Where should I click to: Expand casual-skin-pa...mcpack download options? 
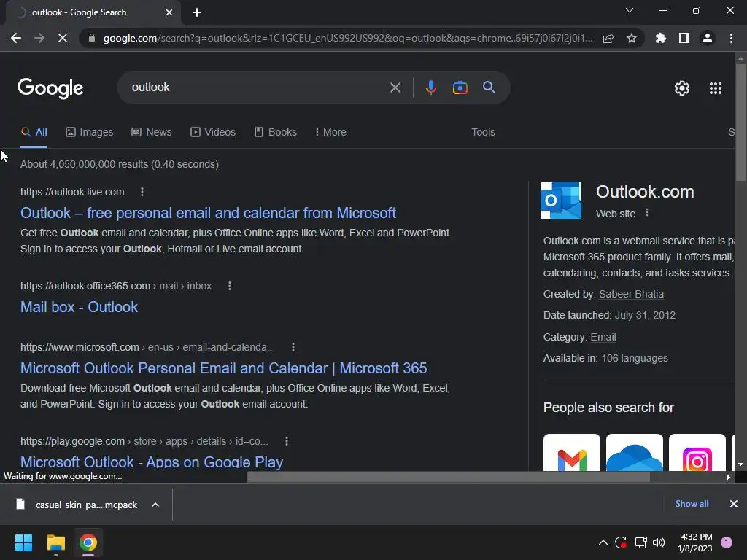coord(155,505)
